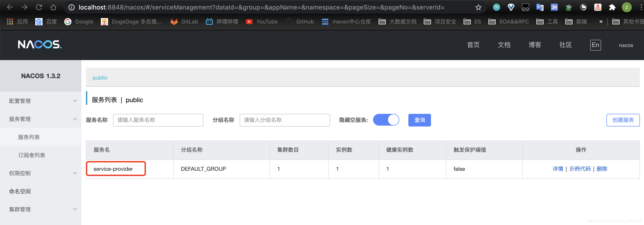Open the Bilibili bookmark
The height and width of the screenshot is (225, 644).
222,22
